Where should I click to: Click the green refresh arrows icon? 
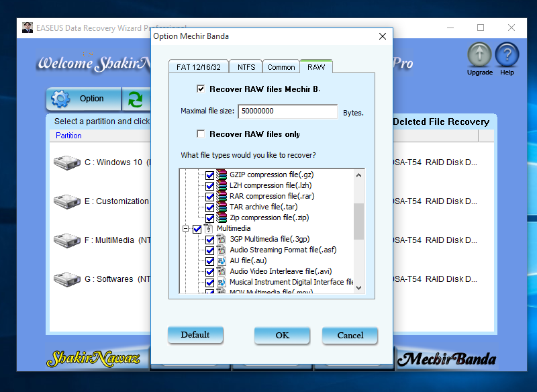(x=136, y=99)
